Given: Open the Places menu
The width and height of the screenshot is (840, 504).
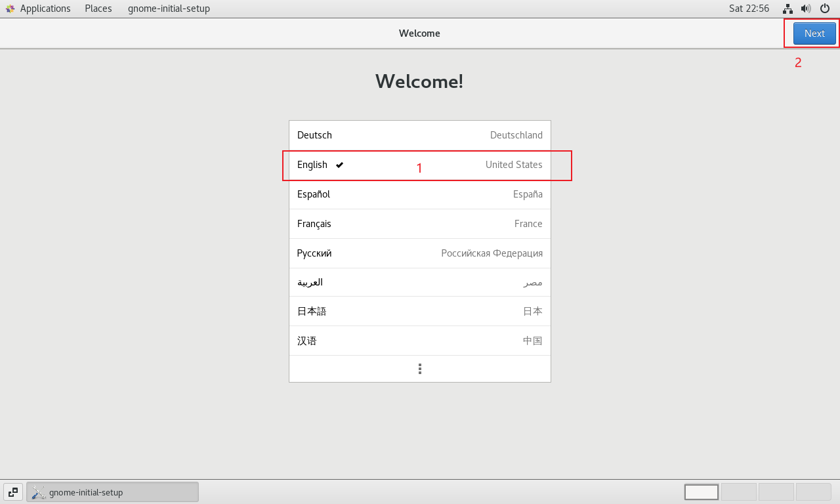Looking at the screenshot, I should coord(98,9).
